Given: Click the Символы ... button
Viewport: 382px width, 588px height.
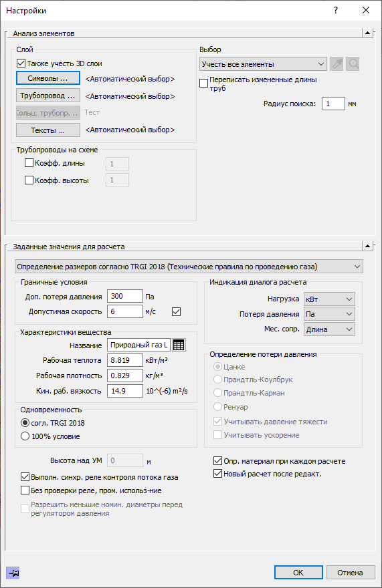Looking at the screenshot, I should point(47,78).
